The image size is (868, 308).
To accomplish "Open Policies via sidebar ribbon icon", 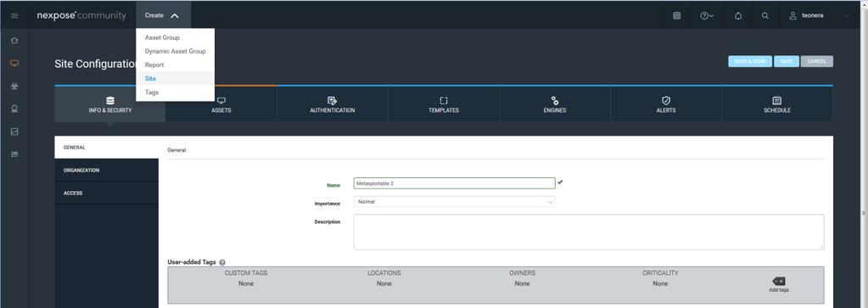I will (x=14, y=109).
